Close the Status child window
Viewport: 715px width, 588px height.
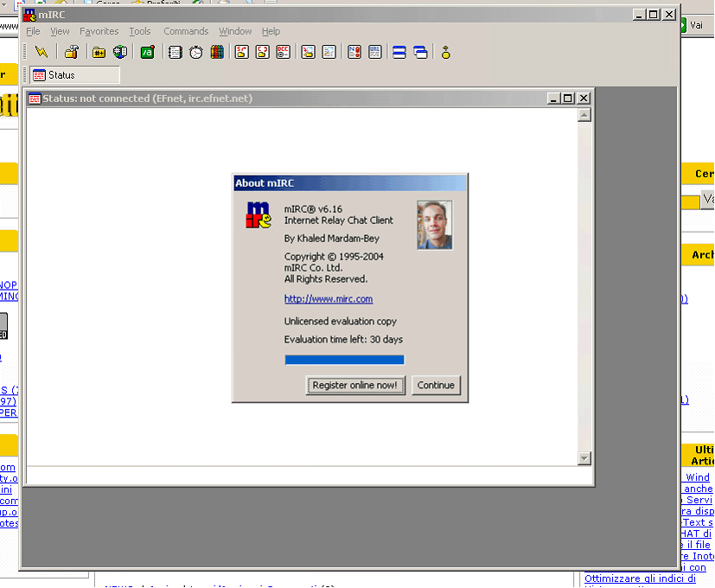click(x=584, y=98)
